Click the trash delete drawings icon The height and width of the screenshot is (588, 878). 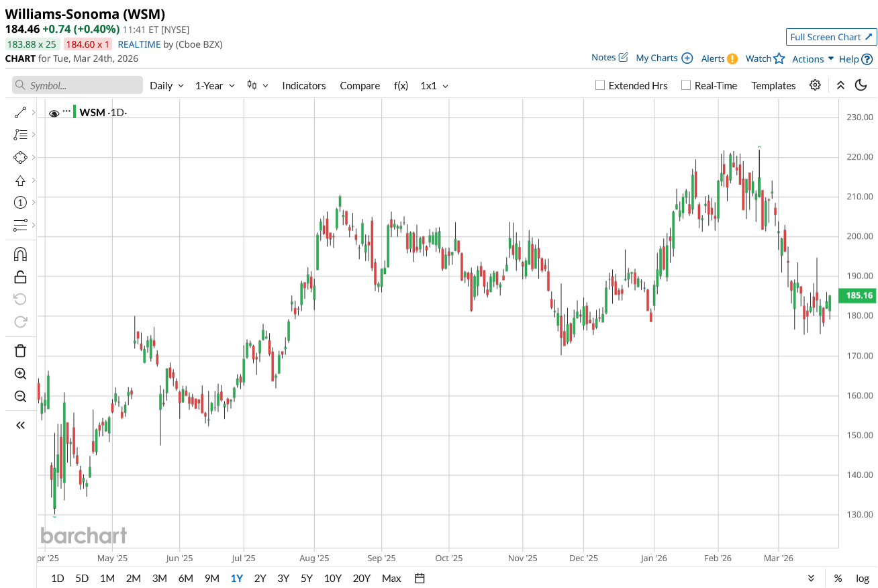(x=20, y=350)
